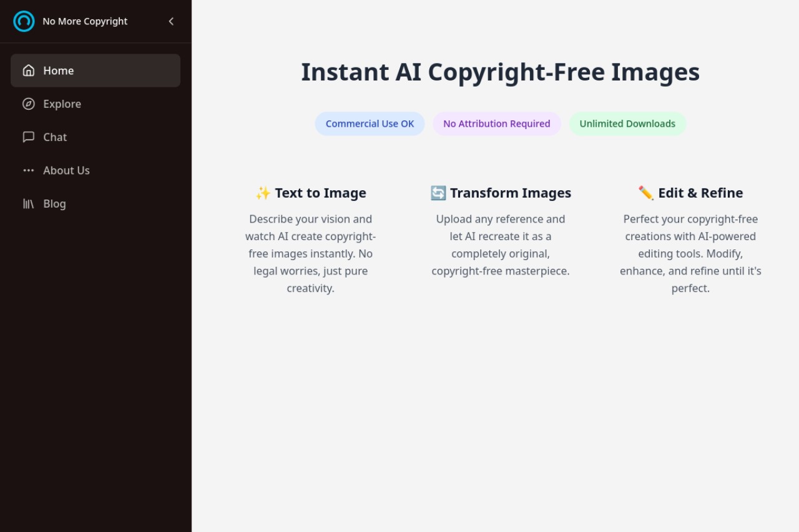The width and height of the screenshot is (799, 532).
Task: Select the Text to Image heading
Action: pos(320,193)
